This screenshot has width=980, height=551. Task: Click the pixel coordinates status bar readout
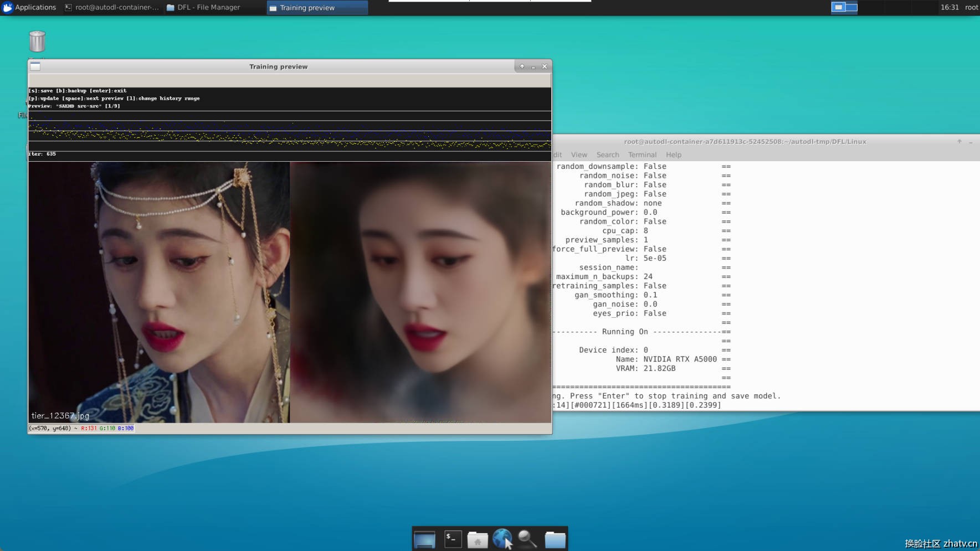point(81,428)
